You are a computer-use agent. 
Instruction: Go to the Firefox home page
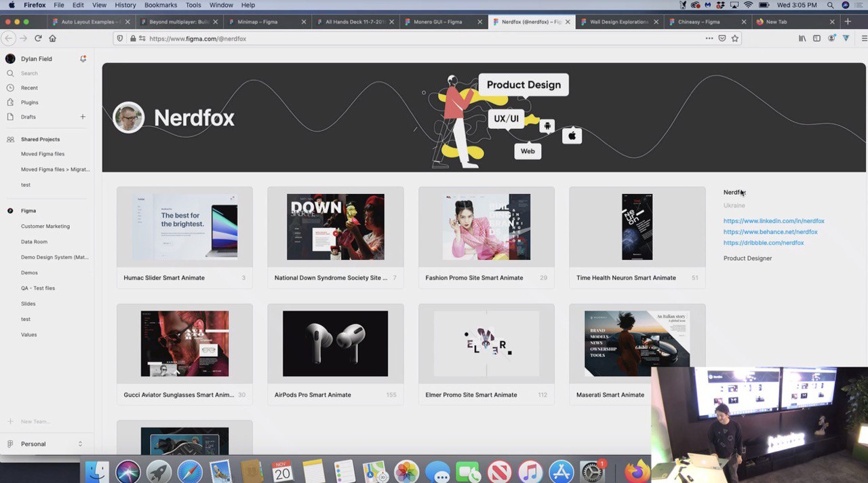pos(52,39)
